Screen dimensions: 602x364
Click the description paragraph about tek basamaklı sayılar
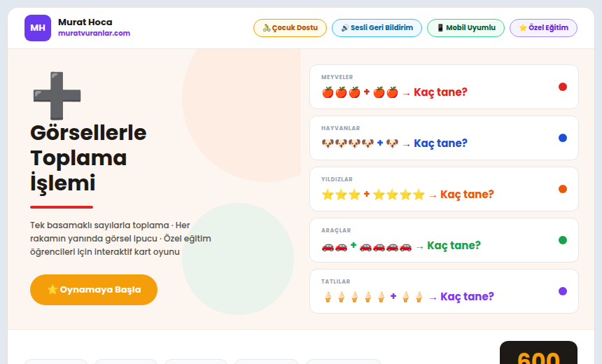tap(120, 239)
